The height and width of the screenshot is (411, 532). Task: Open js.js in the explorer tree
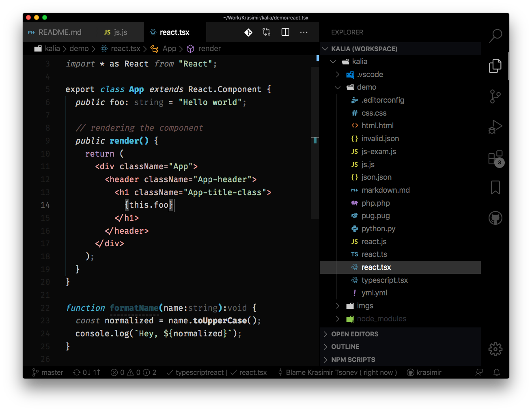coord(400,165)
